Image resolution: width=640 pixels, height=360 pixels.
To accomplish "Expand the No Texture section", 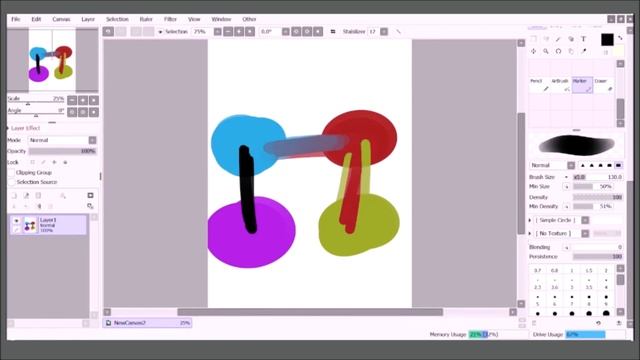I will (x=530, y=233).
